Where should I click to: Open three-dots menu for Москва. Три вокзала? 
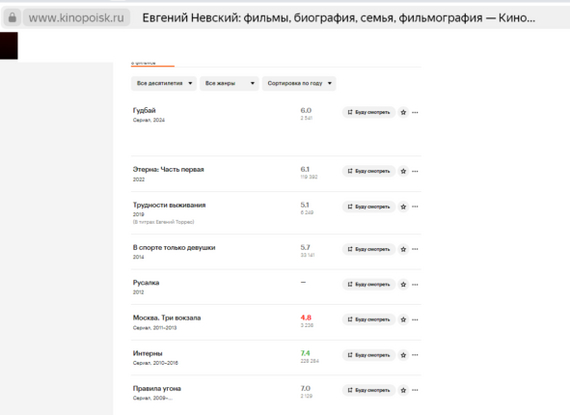[415, 319]
